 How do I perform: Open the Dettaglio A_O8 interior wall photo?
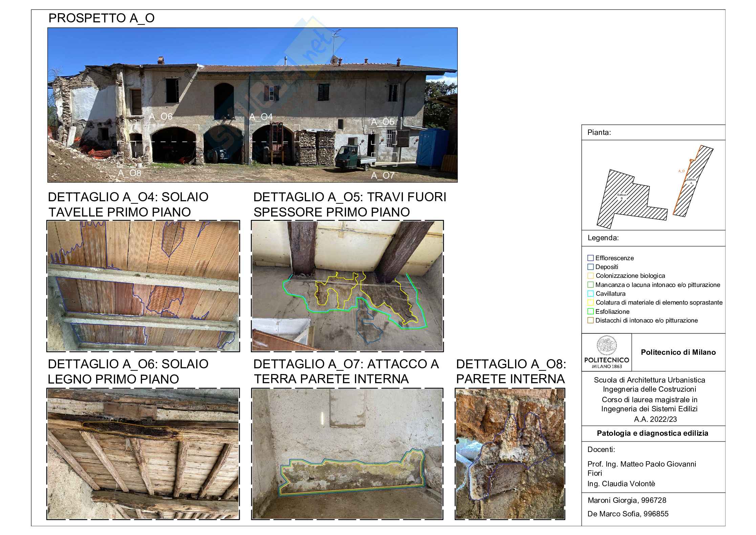(510, 453)
